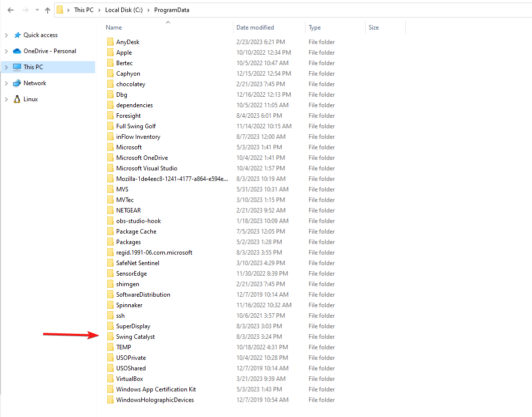Open OneDrive - Personal in the sidebar

pos(50,51)
